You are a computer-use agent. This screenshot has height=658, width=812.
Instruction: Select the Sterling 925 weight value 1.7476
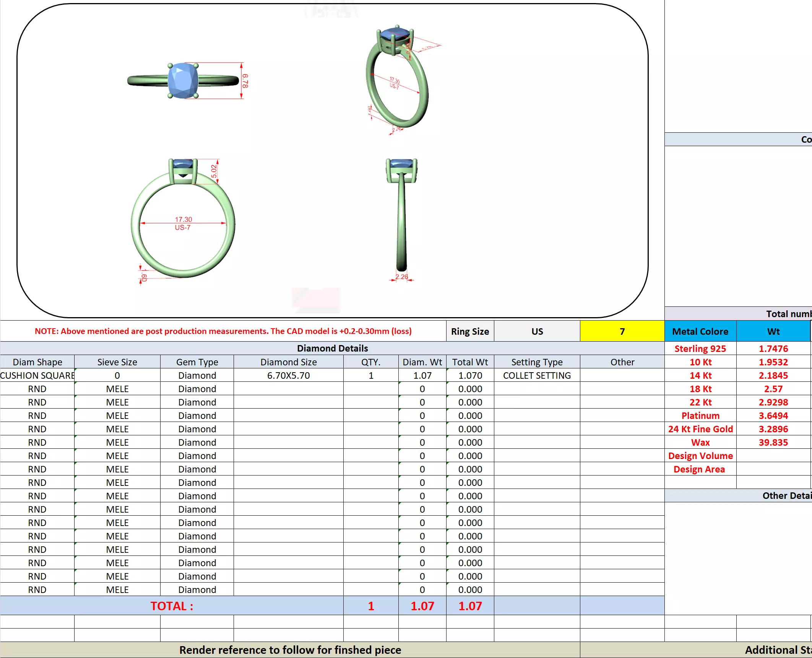[x=773, y=349]
